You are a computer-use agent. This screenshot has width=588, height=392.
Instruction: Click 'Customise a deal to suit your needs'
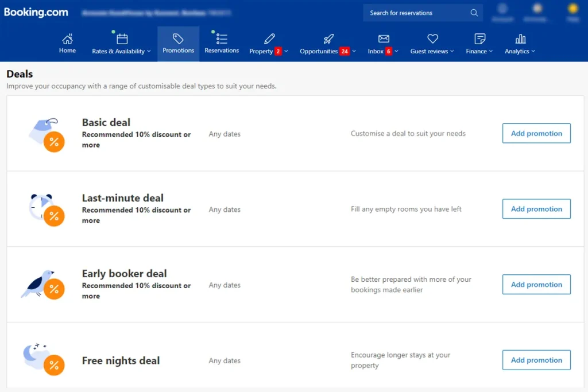point(408,133)
